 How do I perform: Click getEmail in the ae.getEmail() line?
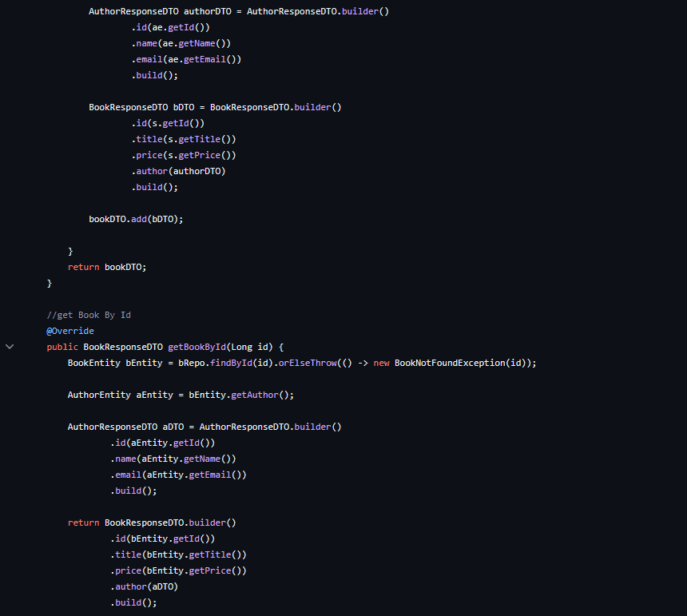(x=205, y=59)
